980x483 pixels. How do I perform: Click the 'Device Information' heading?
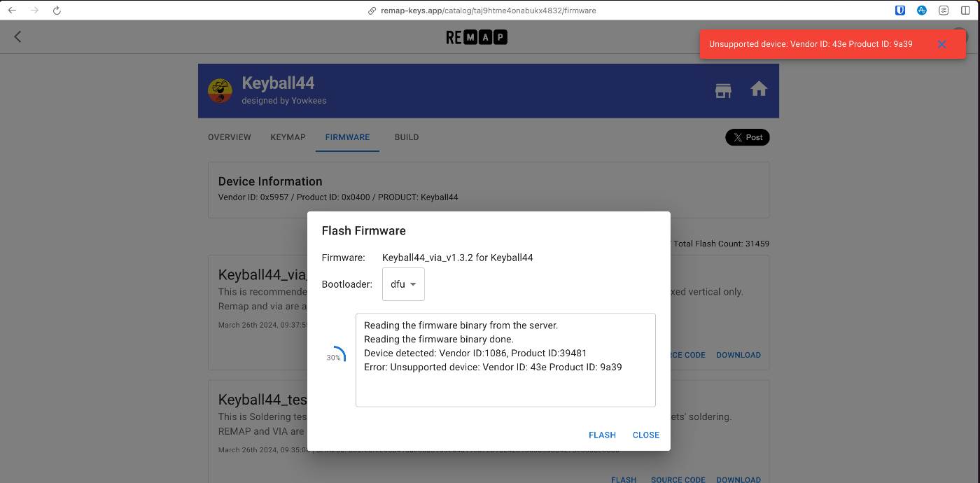[x=270, y=181]
